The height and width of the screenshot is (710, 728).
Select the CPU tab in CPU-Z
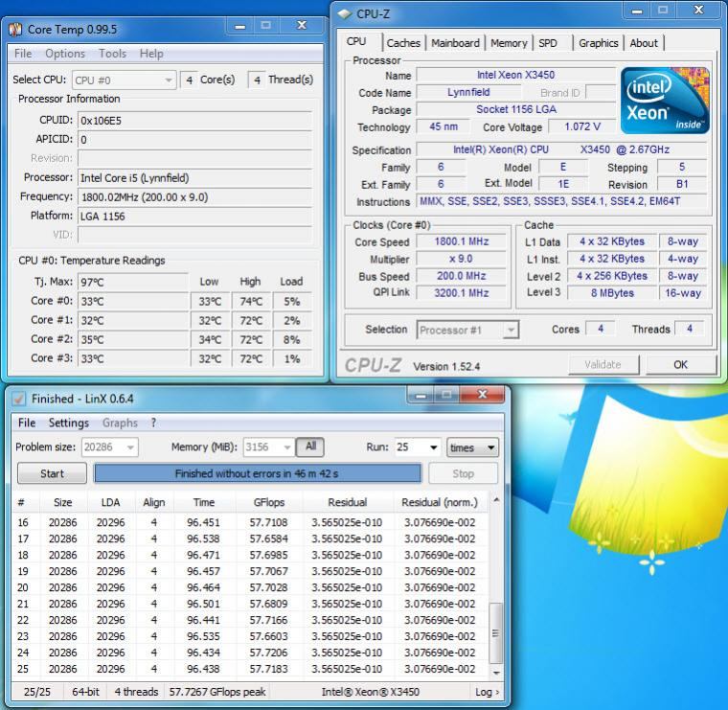coord(356,41)
